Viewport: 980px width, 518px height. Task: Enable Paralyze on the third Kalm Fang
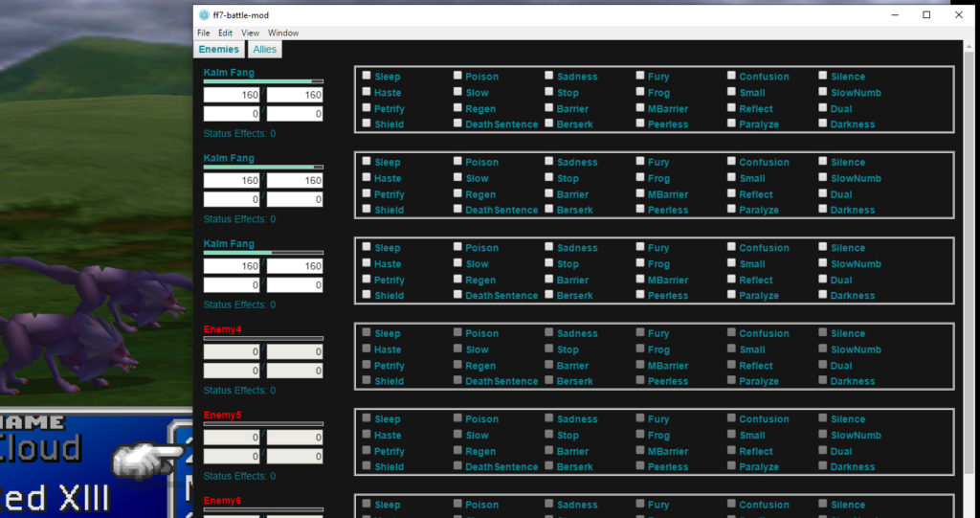point(731,295)
